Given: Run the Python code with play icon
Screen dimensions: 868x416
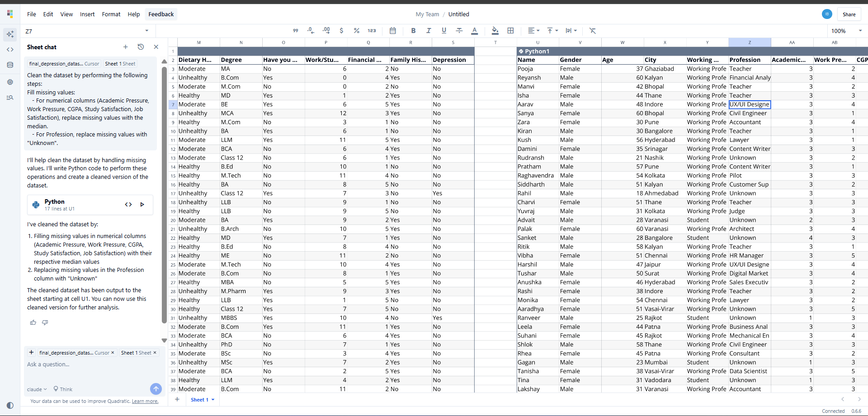Looking at the screenshot, I should click(142, 205).
